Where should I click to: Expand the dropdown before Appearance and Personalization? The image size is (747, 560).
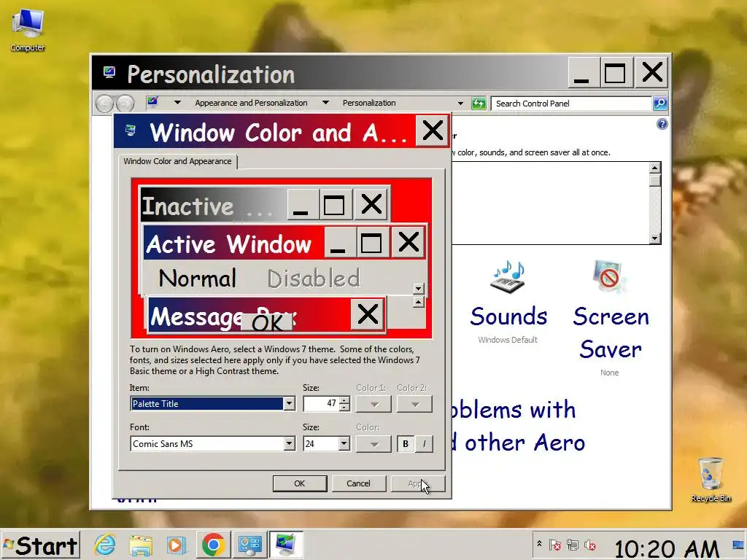pos(177,102)
